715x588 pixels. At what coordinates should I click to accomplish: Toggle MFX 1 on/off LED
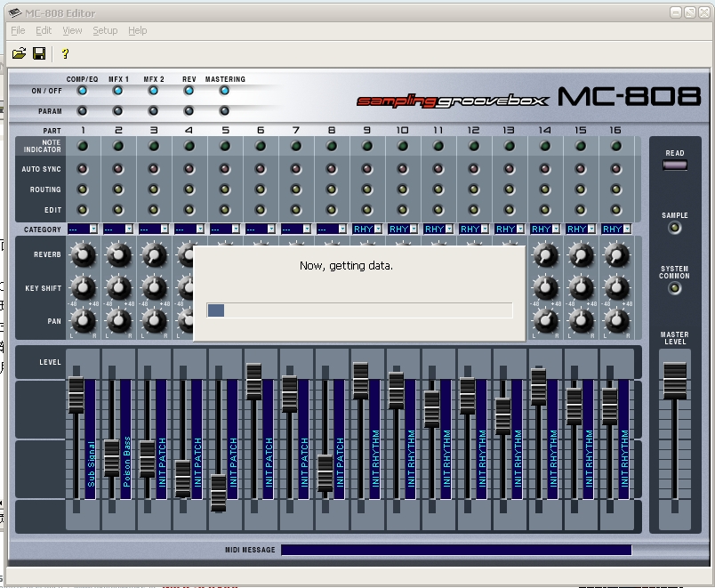[117, 91]
